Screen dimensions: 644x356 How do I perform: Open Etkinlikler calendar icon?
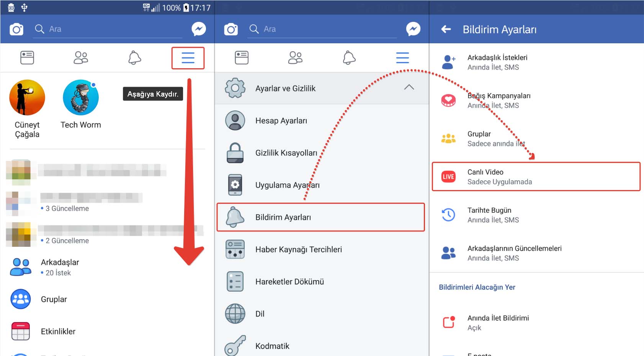[21, 331]
